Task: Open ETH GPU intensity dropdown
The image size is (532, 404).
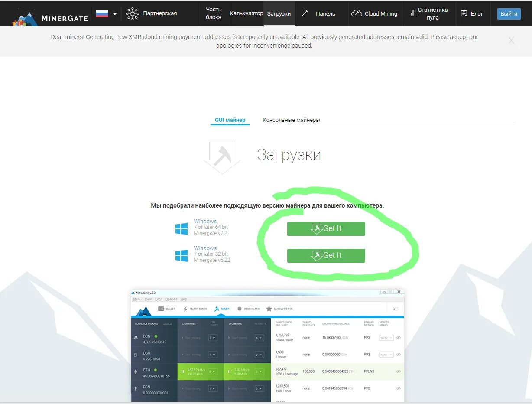Action: [x=259, y=371]
